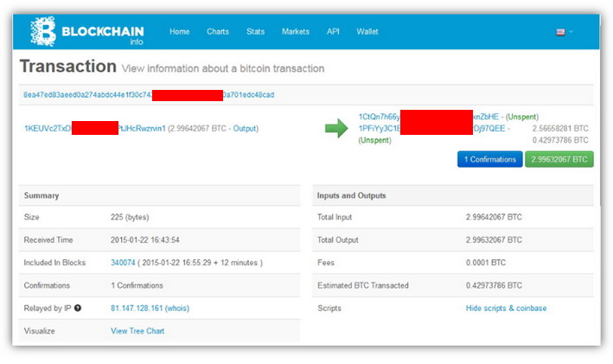Click the 2.99632067 BTC green button
This screenshot has height=364, width=613.
coord(559,159)
